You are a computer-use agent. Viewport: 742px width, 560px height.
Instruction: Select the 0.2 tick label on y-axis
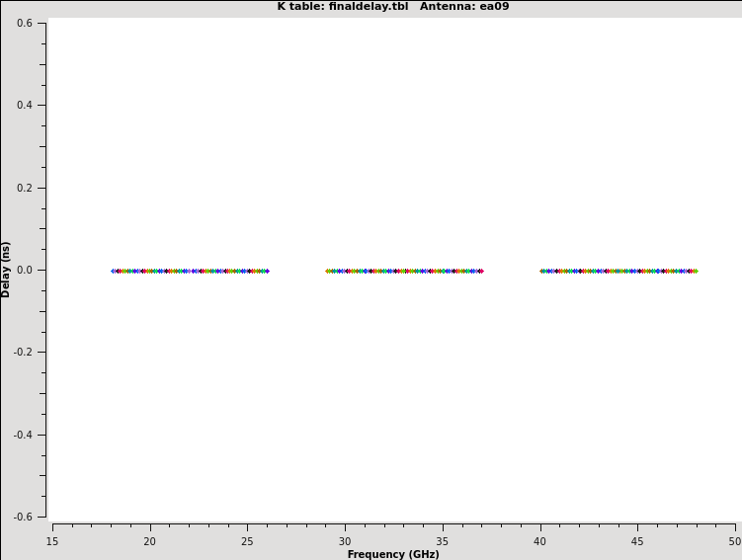[25, 188]
